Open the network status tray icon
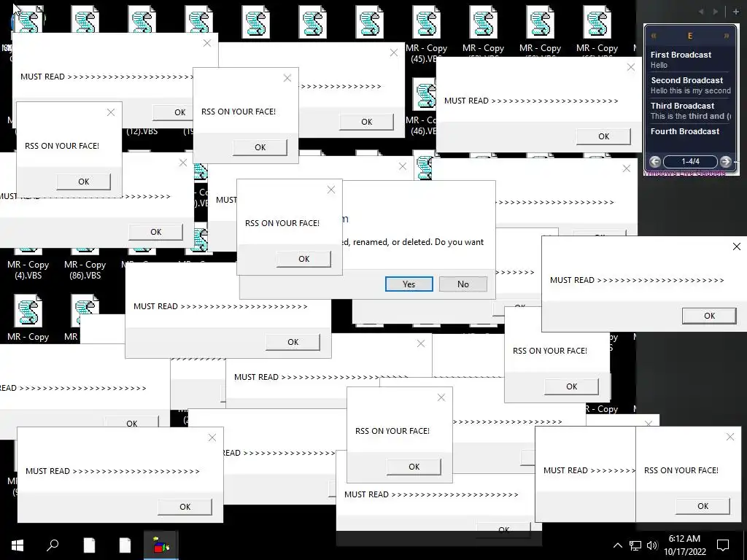 [635, 545]
